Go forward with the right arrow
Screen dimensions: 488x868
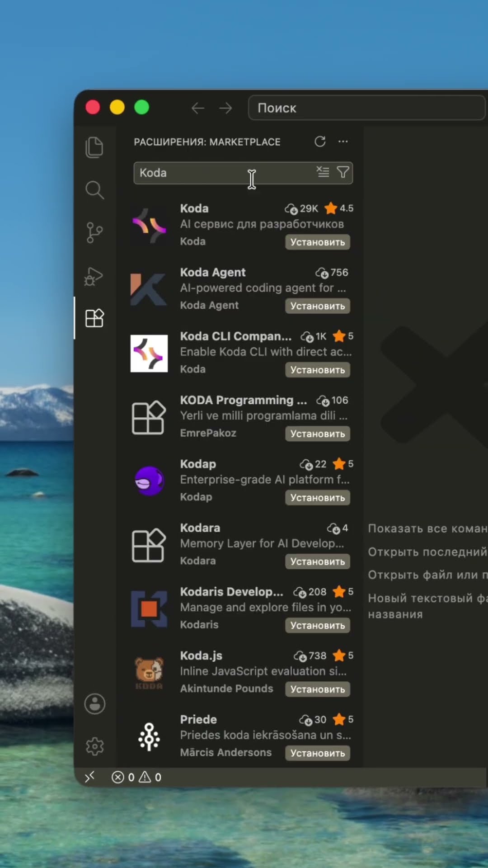[225, 108]
